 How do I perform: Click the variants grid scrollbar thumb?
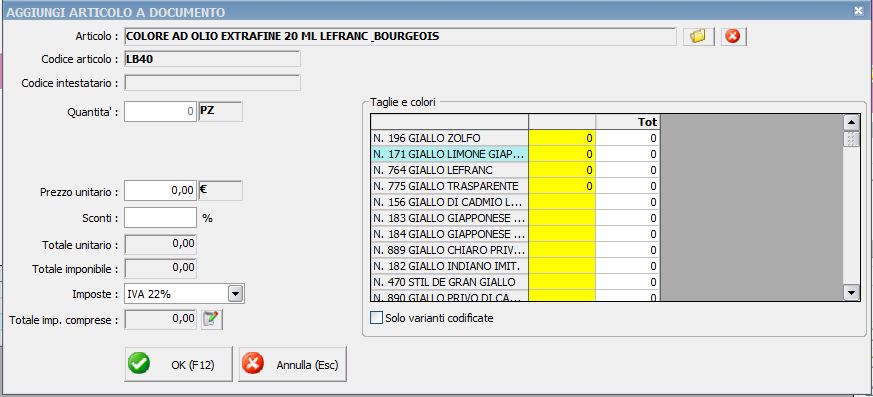point(851,139)
